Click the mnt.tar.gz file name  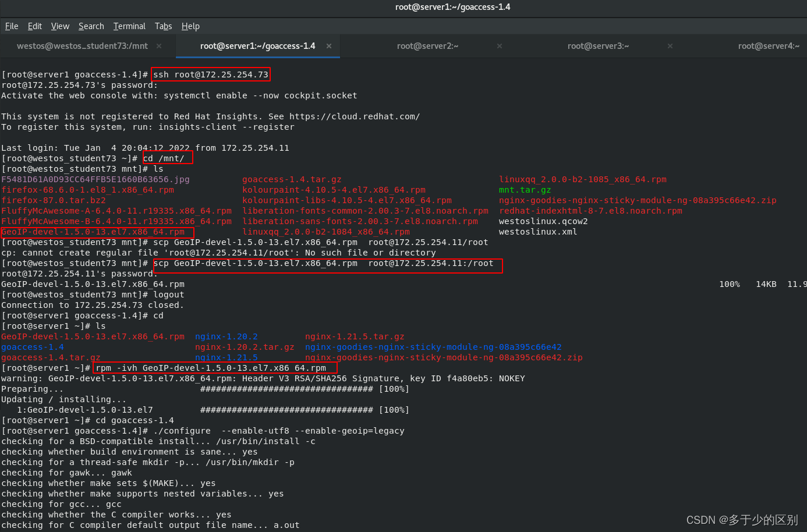[x=525, y=190]
